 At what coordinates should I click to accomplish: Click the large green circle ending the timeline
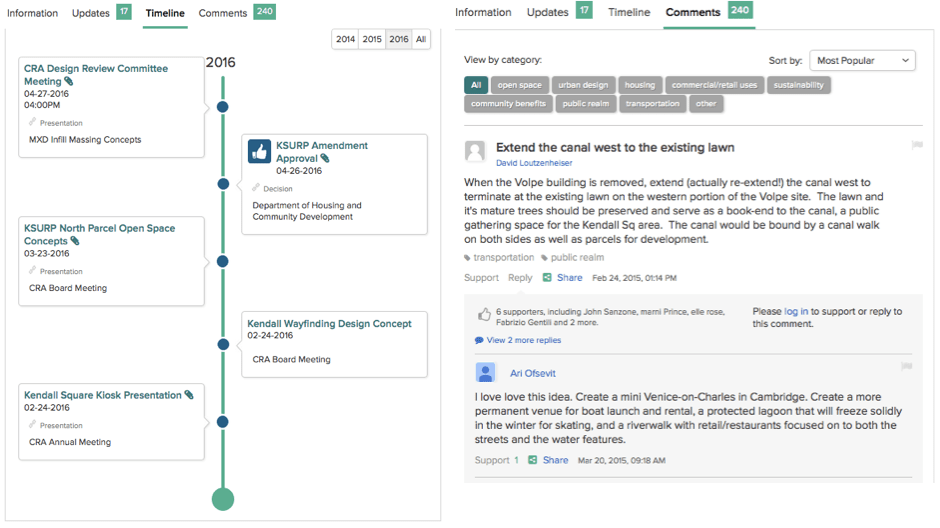pyautogui.click(x=223, y=499)
